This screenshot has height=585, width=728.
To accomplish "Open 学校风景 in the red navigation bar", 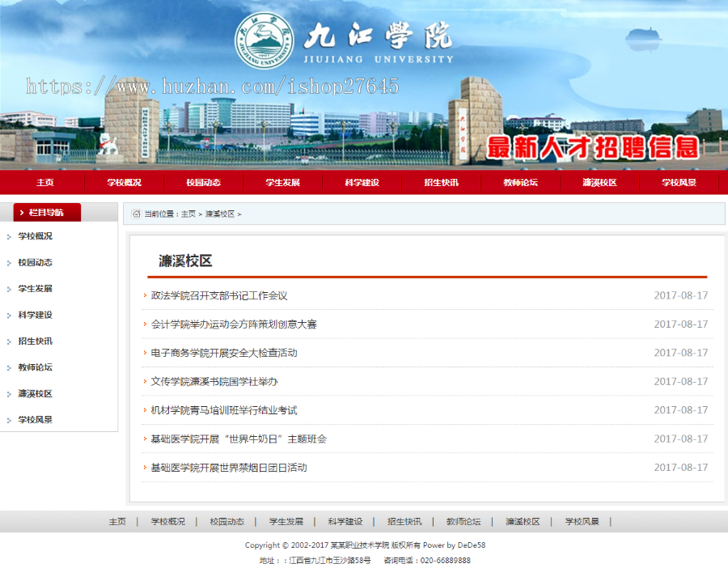I will point(679,183).
